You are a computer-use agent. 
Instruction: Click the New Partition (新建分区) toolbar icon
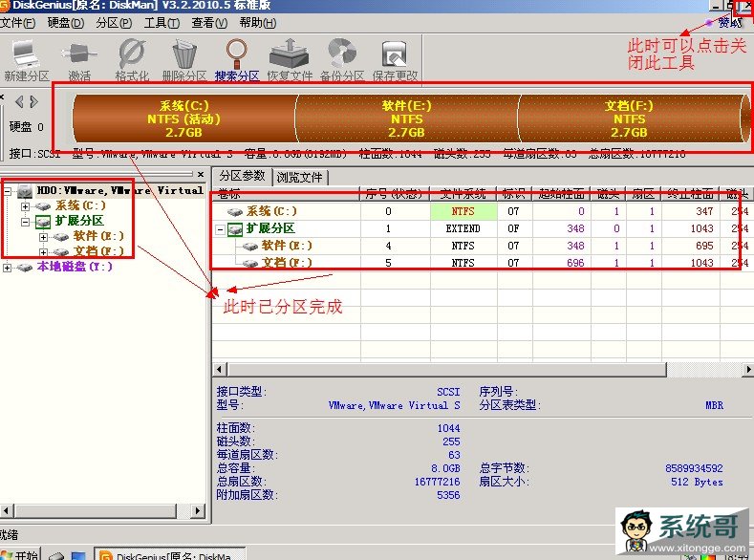[x=26, y=54]
